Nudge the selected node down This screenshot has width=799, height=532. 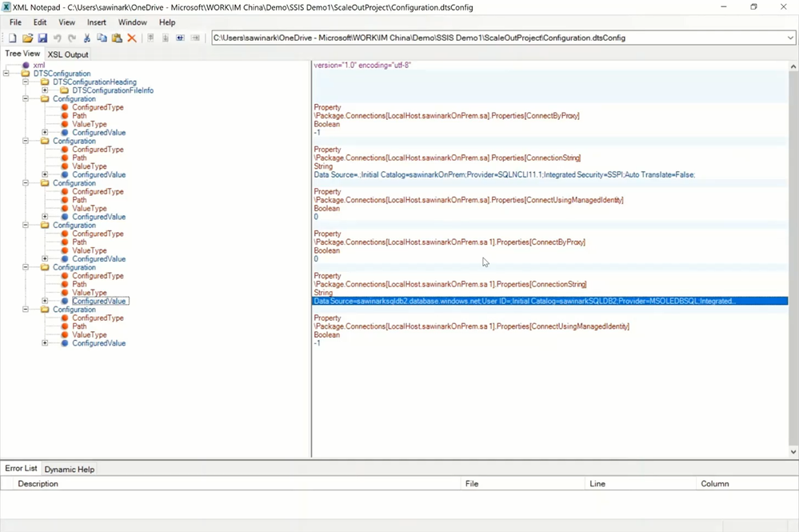(166, 38)
